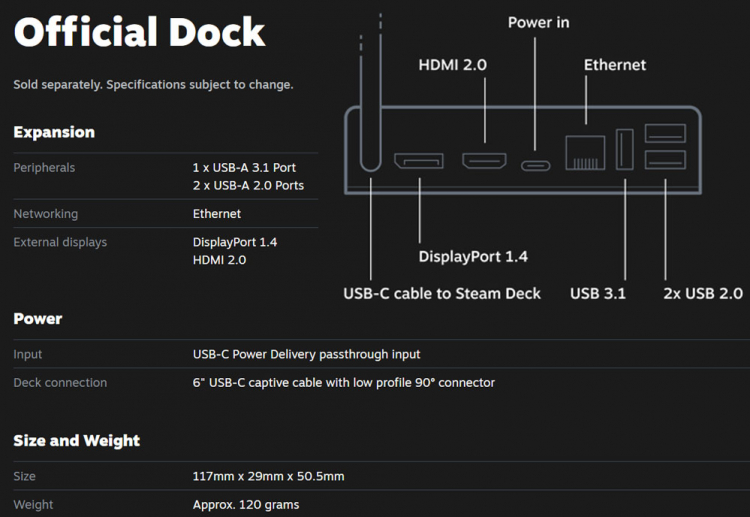Select the USB-C power in port
Image resolution: width=750 pixels, height=517 pixels.
[535, 165]
